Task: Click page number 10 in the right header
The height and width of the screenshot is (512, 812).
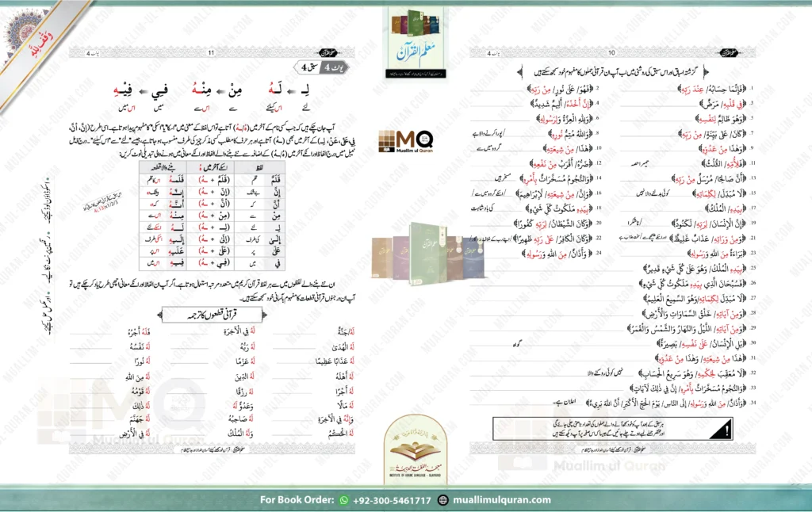Action: pyautogui.click(x=611, y=53)
